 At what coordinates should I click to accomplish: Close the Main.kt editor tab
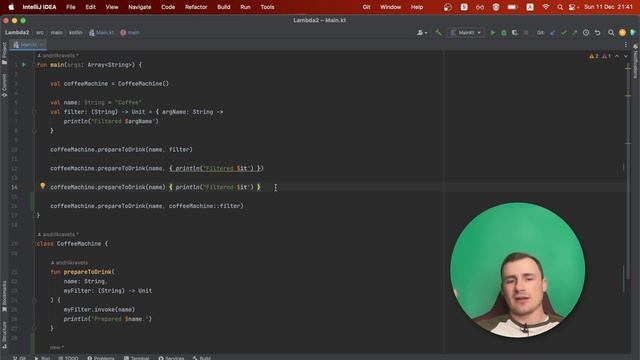click(x=42, y=44)
